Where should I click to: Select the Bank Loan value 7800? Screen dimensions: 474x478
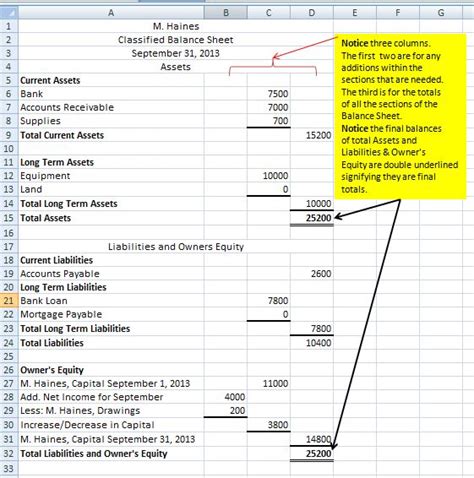[269, 301]
